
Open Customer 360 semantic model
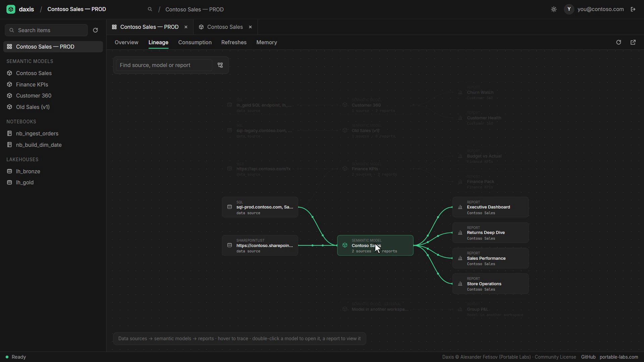tap(53, 96)
